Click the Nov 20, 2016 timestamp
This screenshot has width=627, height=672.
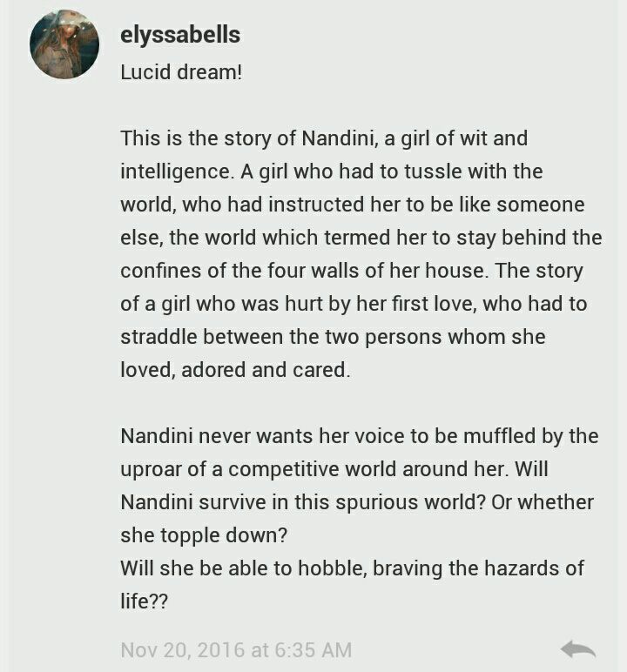click(236, 649)
